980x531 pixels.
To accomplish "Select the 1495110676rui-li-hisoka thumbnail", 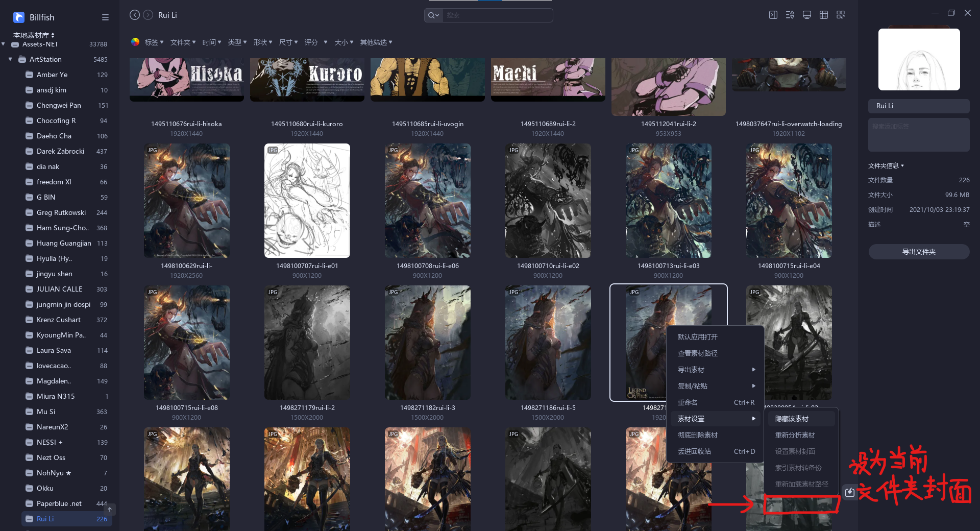I will pos(187,80).
